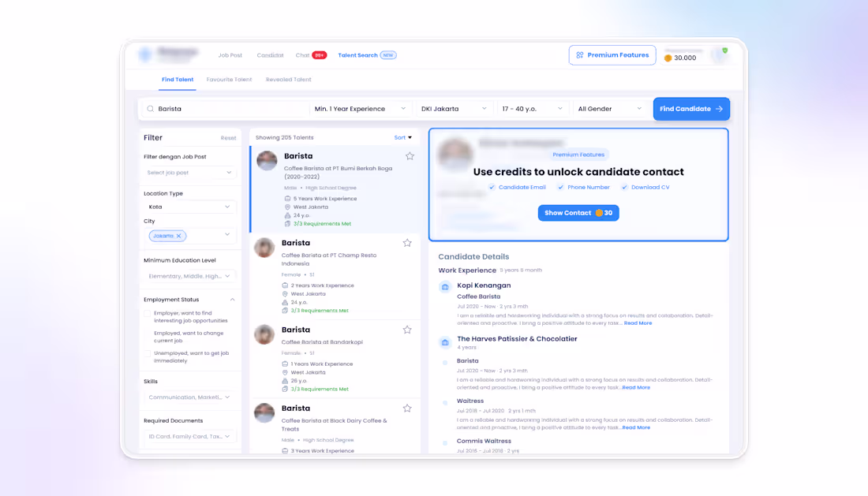Open the Talent Search menu
Image resolution: width=868 pixels, height=496 pixels.
pyautogui.click(x=357, y=55)
